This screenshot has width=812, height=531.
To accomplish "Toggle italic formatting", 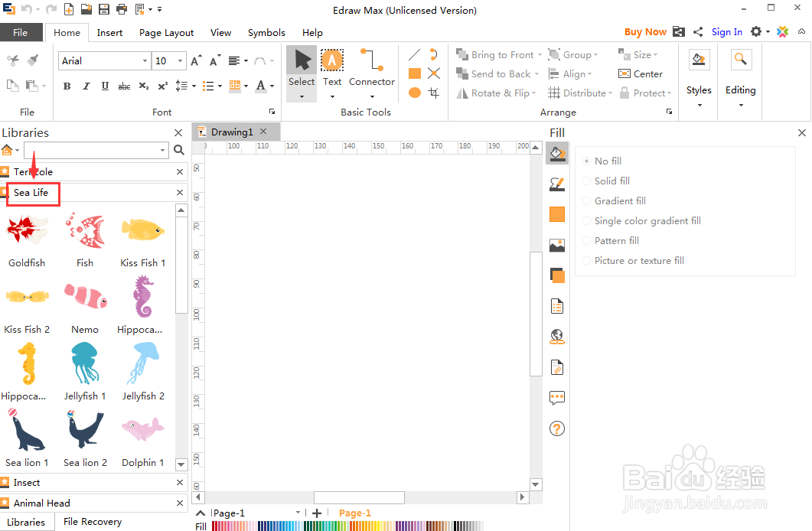I will tap(86, 86).
